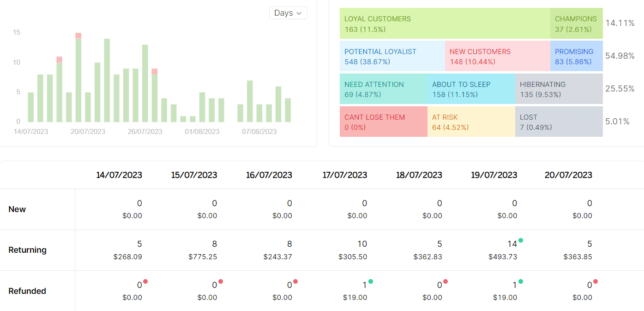The image size is (644, 311).
Task: Click the $775.25 returning amount
Action: click(x=203, y=257)
